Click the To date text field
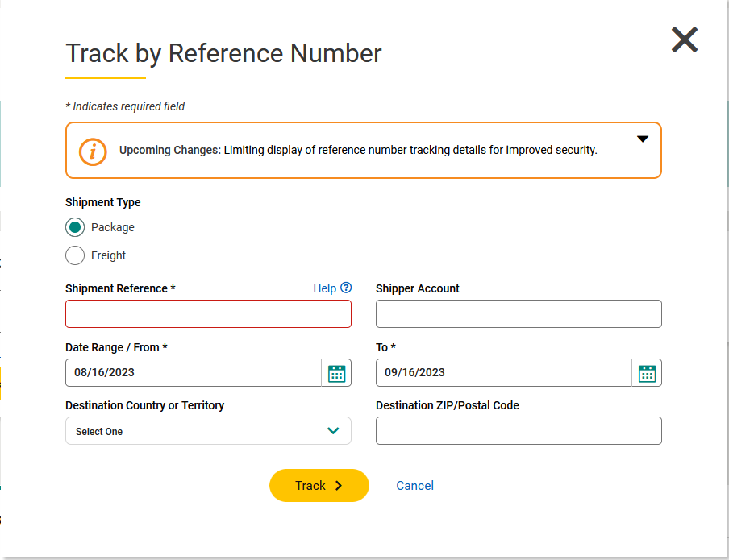The height and width of the screenshot is (560, 729). pos(504,373)
